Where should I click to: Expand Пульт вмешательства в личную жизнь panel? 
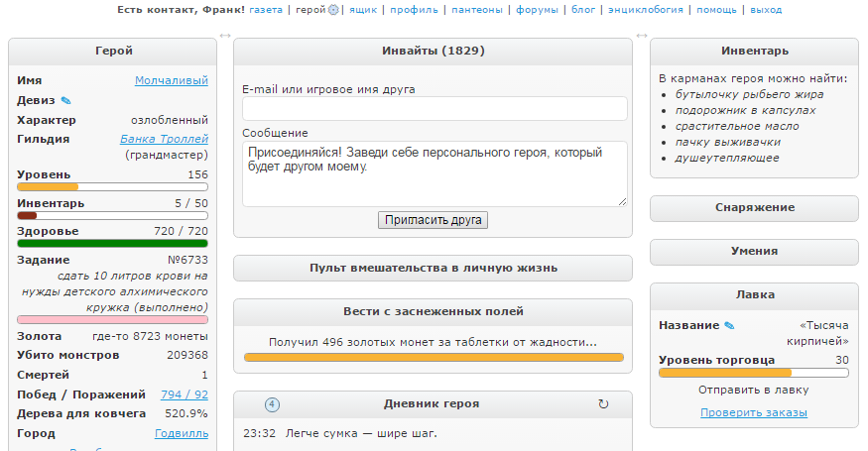point(433,268)
